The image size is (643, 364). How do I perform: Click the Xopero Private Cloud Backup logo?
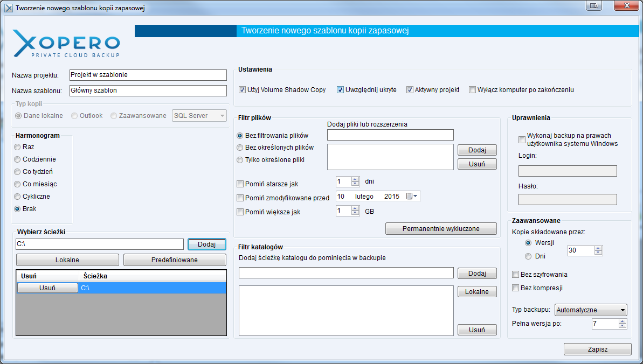66,44
